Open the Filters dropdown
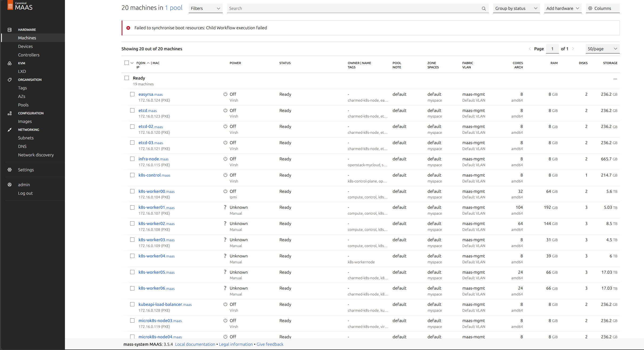Viewport: 644px width, 350px height. [x=205, y=9]
